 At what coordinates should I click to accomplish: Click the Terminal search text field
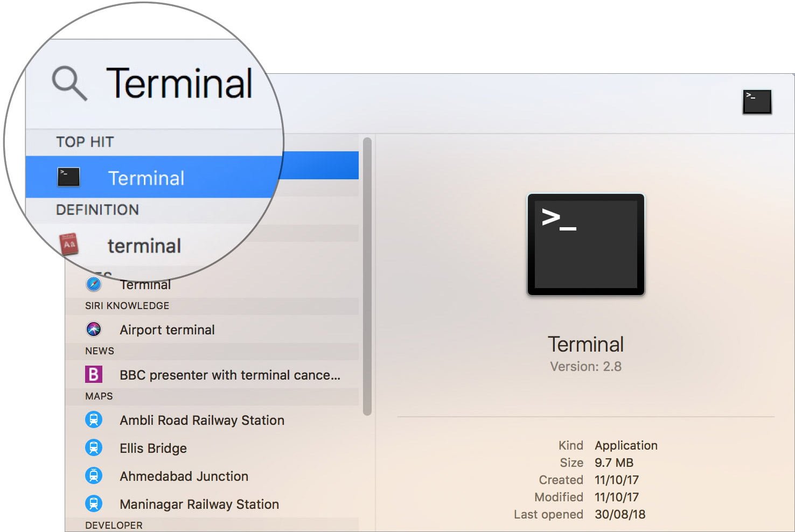[179, 83]
